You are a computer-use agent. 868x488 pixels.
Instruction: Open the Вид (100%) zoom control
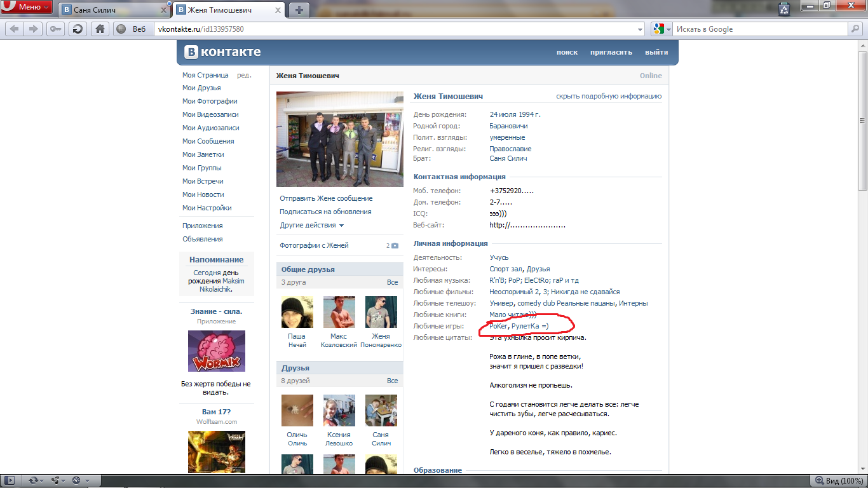pos(837,481)
